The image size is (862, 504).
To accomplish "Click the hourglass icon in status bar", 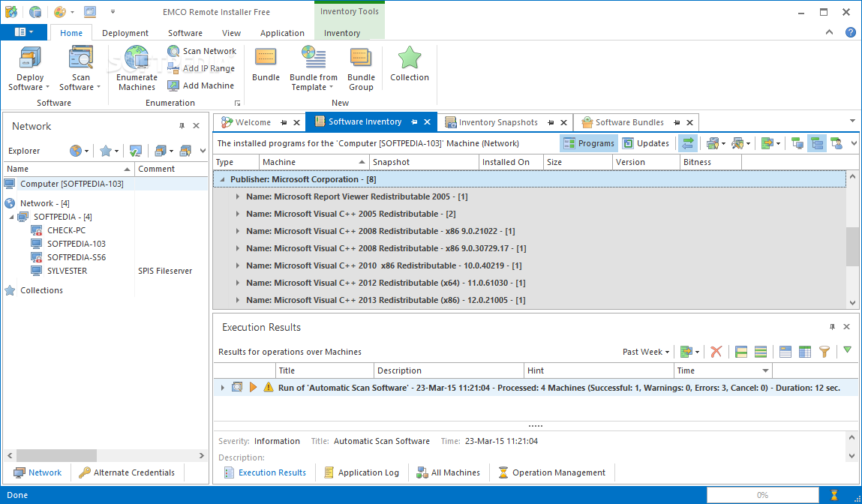I will 834,495.
